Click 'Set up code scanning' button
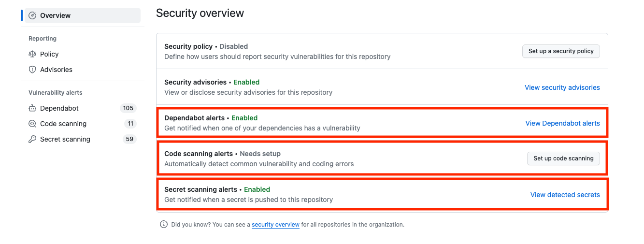The image size is (644, 244). [563, 158]
